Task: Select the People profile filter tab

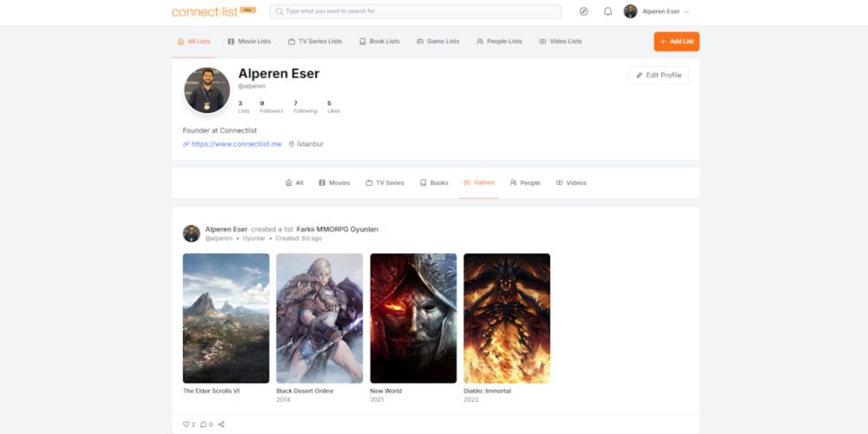Action: coord(525,182)
